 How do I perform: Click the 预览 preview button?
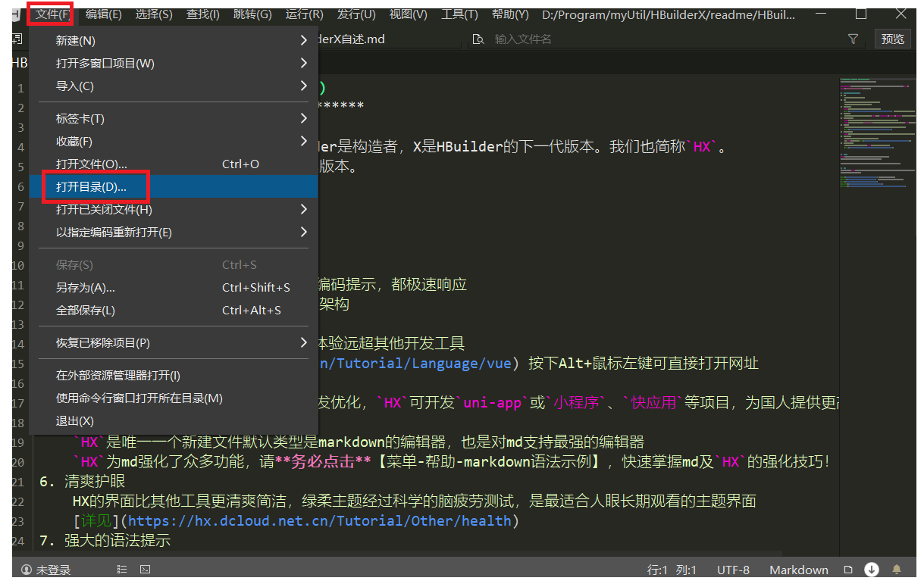tap(892, 39)
